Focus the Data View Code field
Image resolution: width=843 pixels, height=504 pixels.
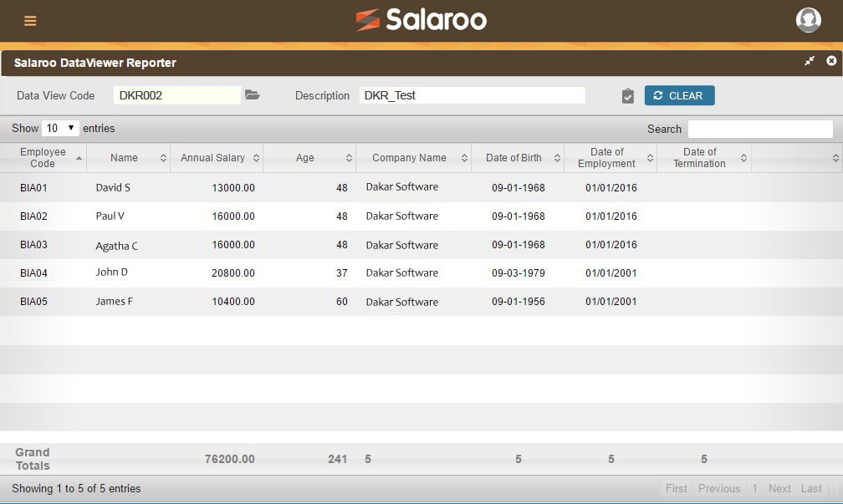(177, 95)
